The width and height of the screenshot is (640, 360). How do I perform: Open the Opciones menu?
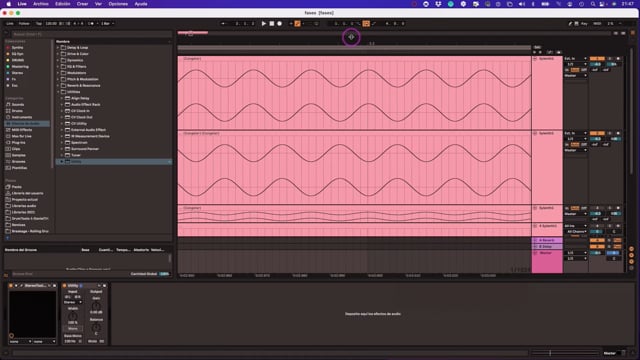click(118, 4)
